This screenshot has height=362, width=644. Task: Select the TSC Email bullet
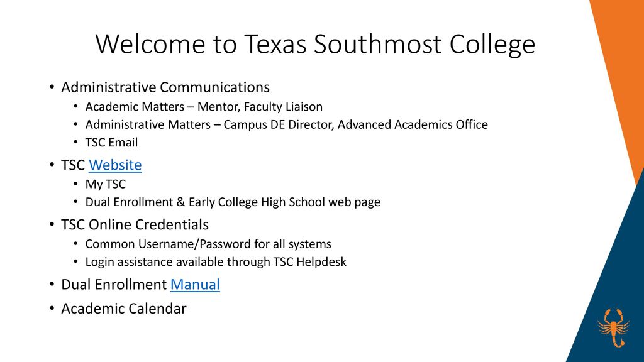pos(111,143)
